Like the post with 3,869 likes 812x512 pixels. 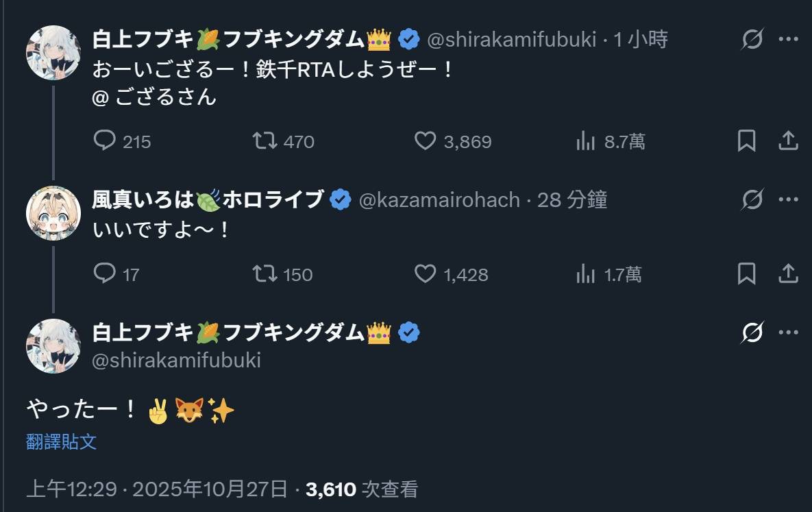(x=426, y=141)
